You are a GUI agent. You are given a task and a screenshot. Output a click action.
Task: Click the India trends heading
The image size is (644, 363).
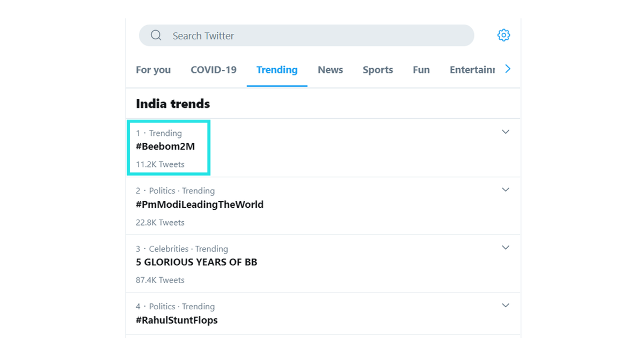(173, 104)
